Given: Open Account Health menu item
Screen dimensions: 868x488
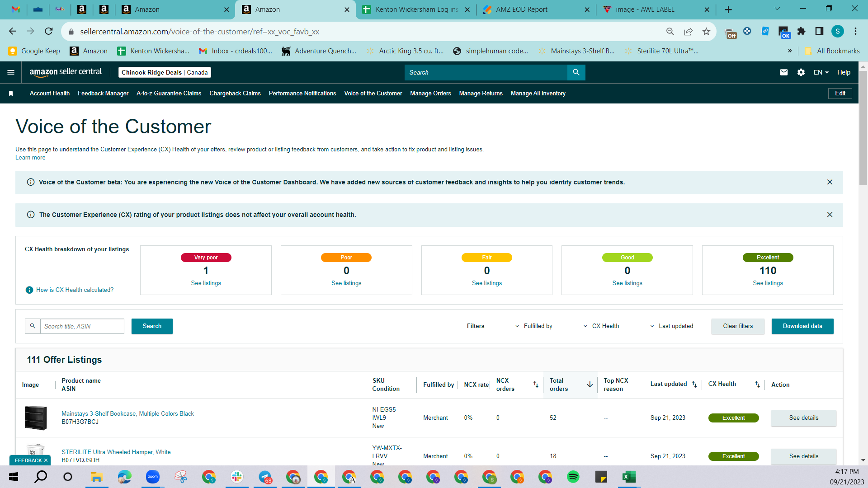Looking at the screenshot, I should [50, 94].
